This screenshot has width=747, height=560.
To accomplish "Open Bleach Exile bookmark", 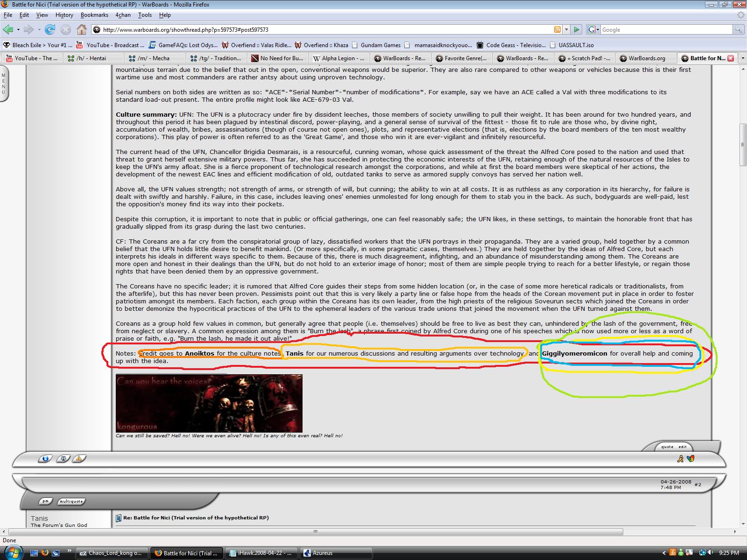I will point(38,45).
